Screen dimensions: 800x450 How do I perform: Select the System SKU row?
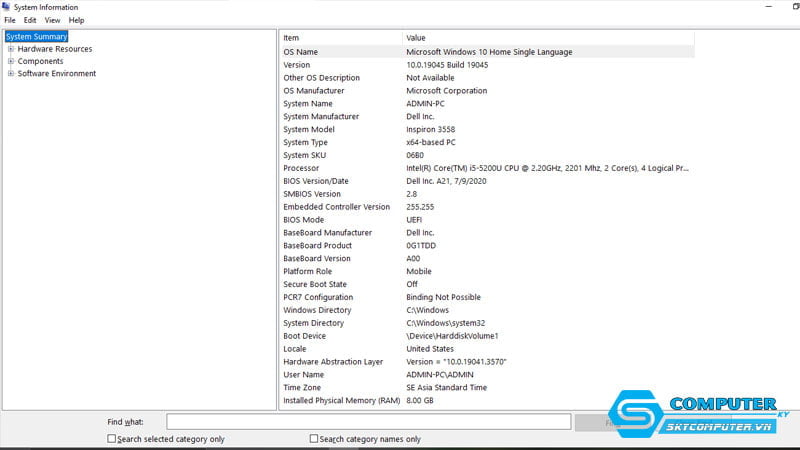point(488,155)
